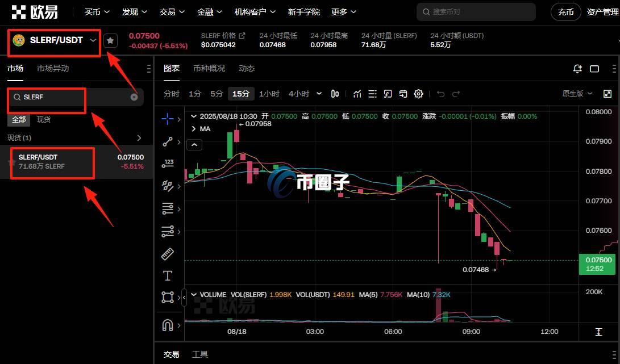
Task: Select the 1小时 timeframe
Action: [269, 94]
